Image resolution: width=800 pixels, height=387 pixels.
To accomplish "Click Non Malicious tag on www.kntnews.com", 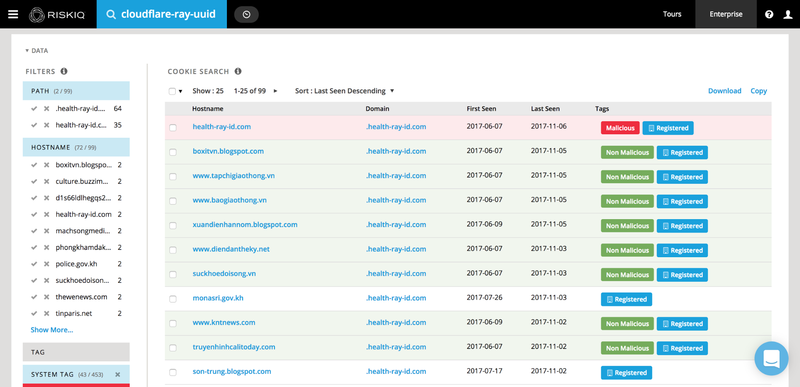I will point(627,324).
